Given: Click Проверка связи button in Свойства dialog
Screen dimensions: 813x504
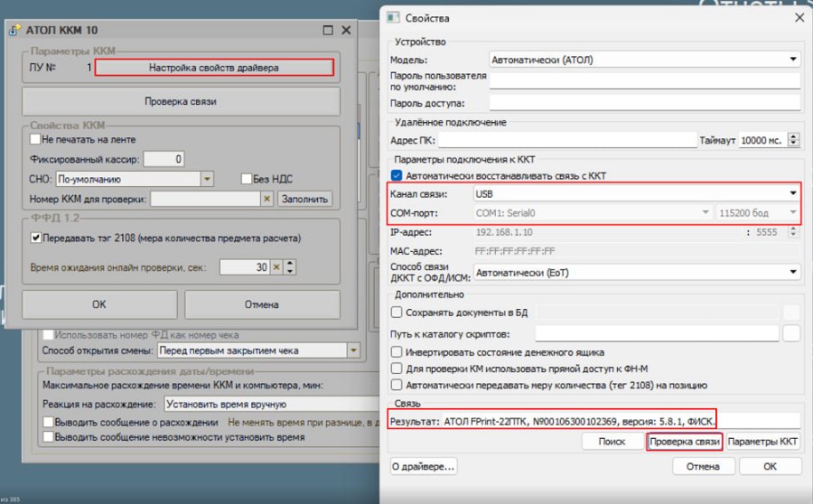Looking at the screenshot, I should (685, 442).
